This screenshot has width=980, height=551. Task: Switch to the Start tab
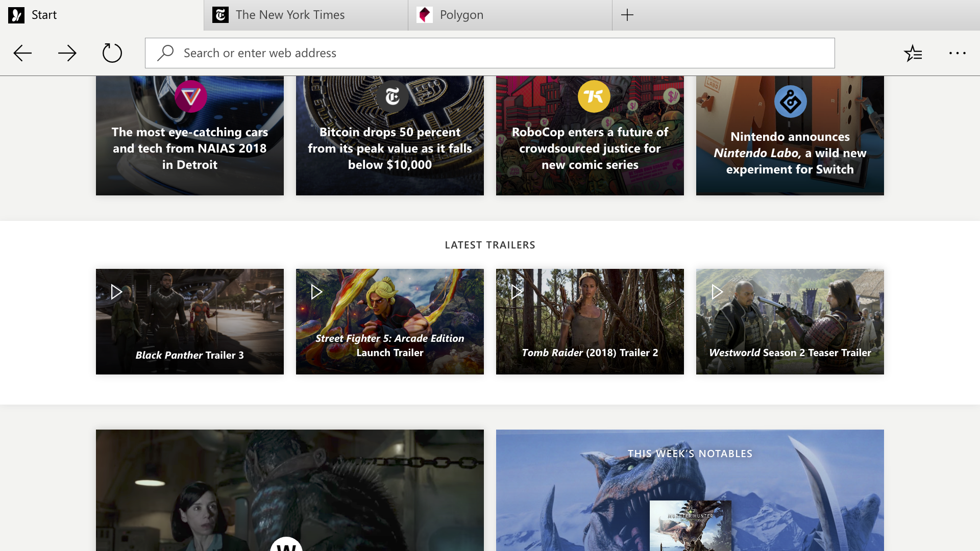tap(102, 15)
